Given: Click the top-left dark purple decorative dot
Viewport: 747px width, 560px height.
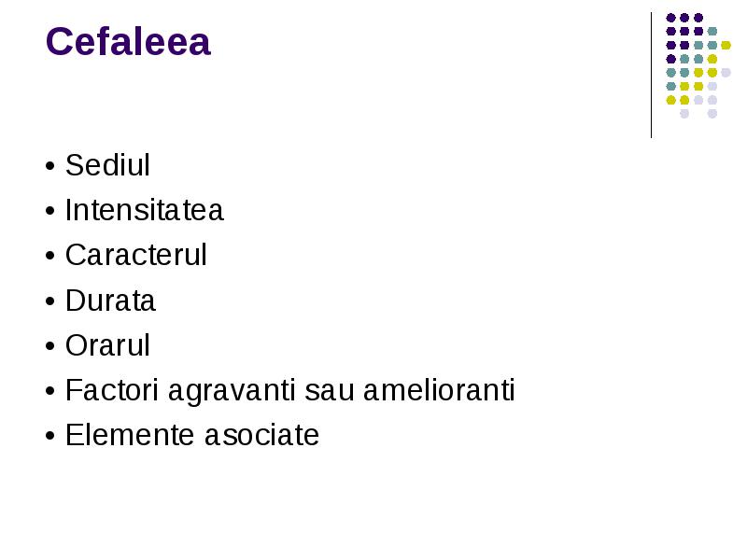Looking at the screenshot, I should click(670, 18).
